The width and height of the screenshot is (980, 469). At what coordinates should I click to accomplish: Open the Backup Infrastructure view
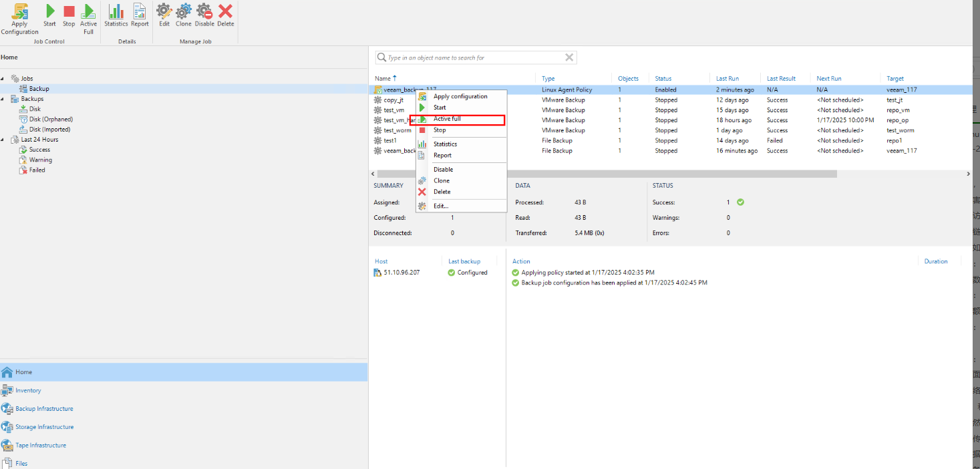(44, 409)
